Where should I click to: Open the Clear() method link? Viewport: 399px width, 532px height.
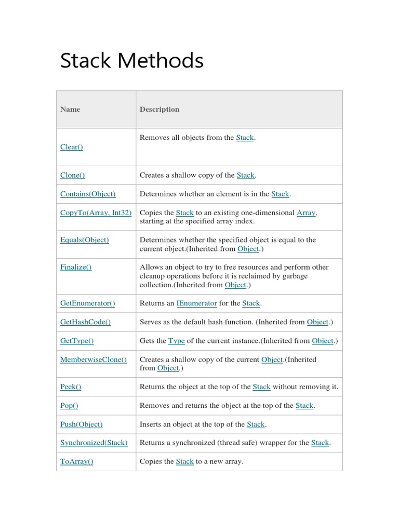(x=72, y=147)
